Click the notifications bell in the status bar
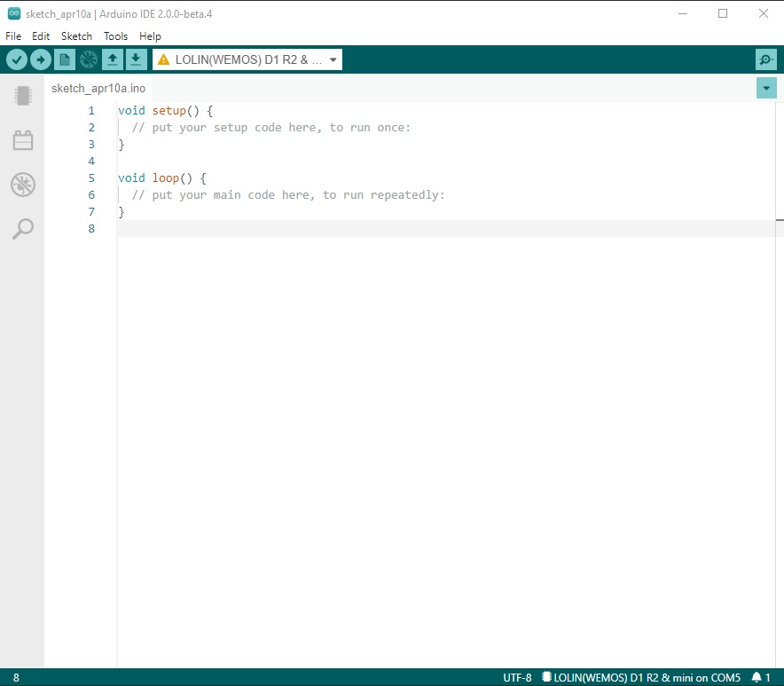The image size is (784, 686). tap(759, 677)
